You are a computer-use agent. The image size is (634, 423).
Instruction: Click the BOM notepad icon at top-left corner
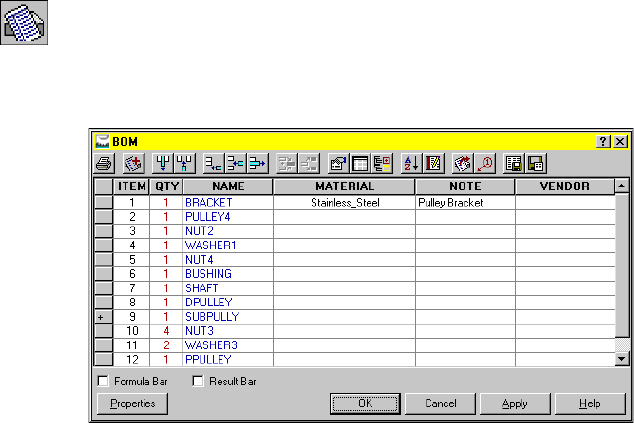24,22
